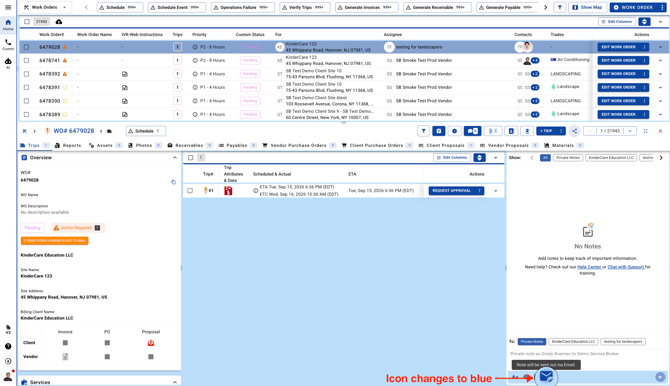Screen dimensions: 670x386
Task: Switch to the Materials tab
Action: point(563,145)
